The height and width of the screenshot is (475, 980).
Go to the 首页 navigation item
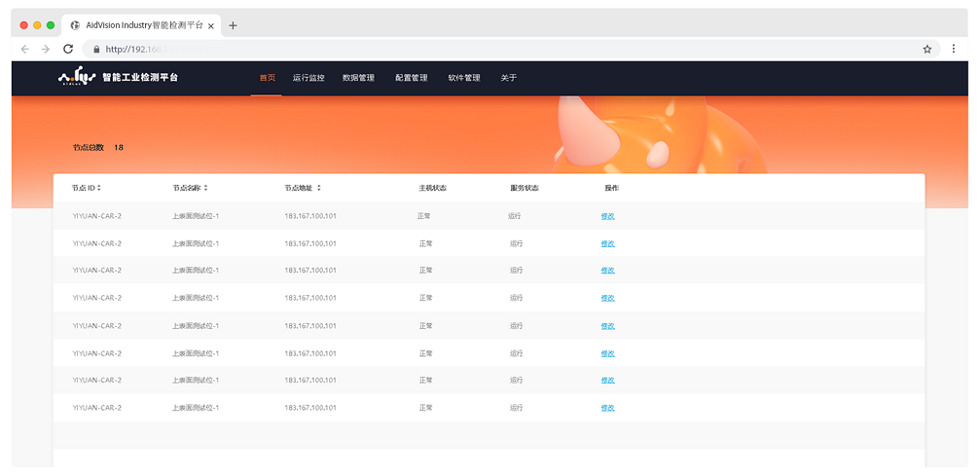pyautogui.click(x=267, y=78)
